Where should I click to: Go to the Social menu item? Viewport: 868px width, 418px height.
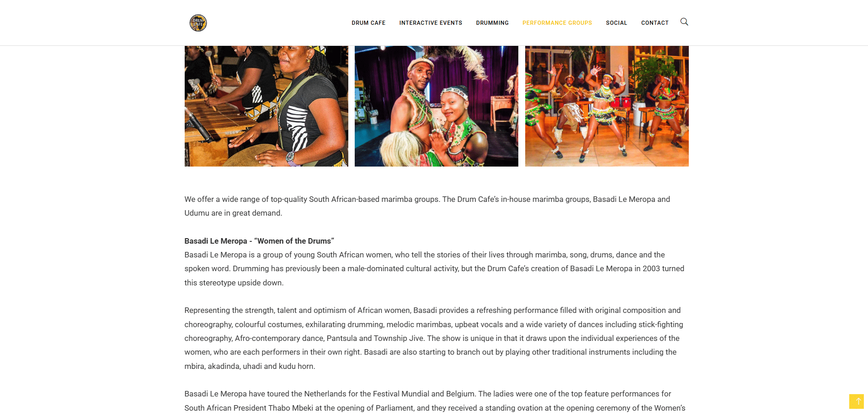pos(616,23)
